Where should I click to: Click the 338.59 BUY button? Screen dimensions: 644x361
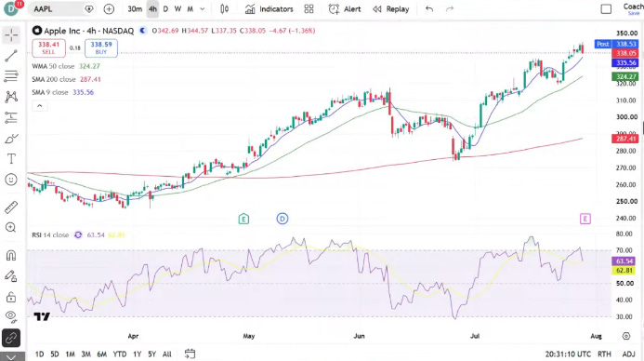pos(101,48)
